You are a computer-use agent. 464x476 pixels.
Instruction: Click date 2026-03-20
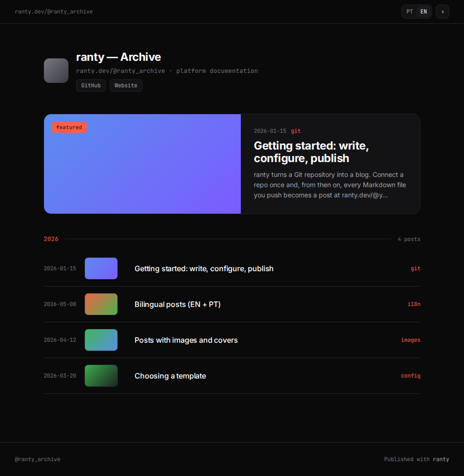pos(60,376)
